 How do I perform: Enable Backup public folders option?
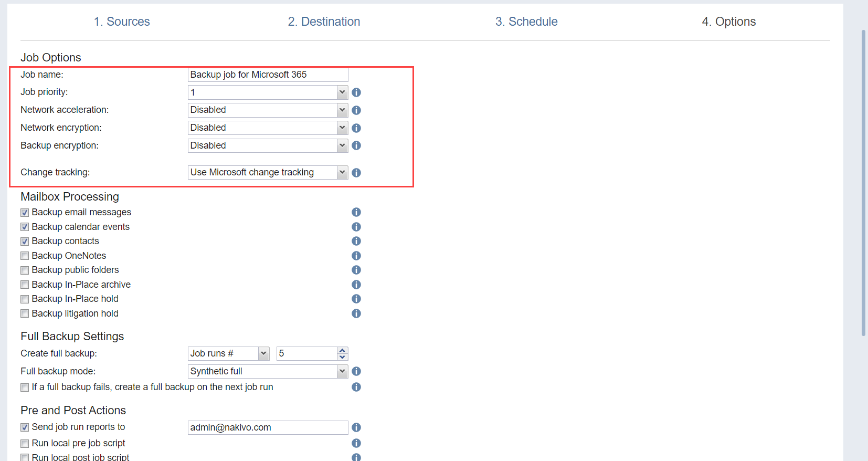25,270
